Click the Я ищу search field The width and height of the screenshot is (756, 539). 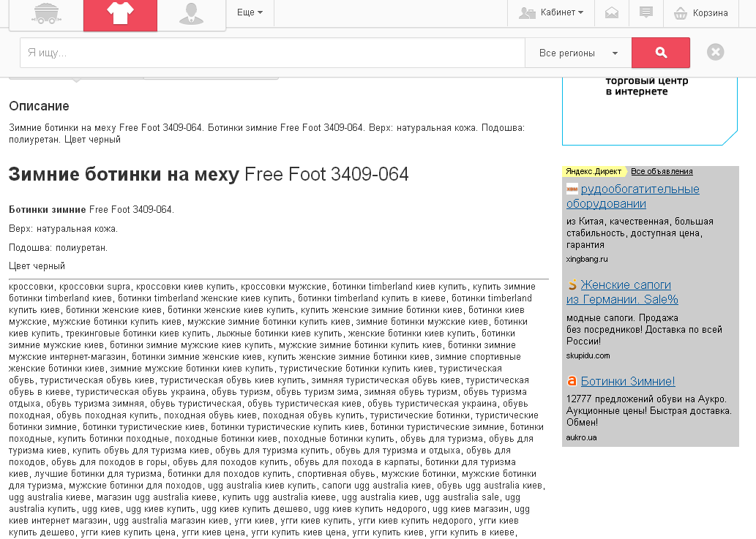point(272,53)
